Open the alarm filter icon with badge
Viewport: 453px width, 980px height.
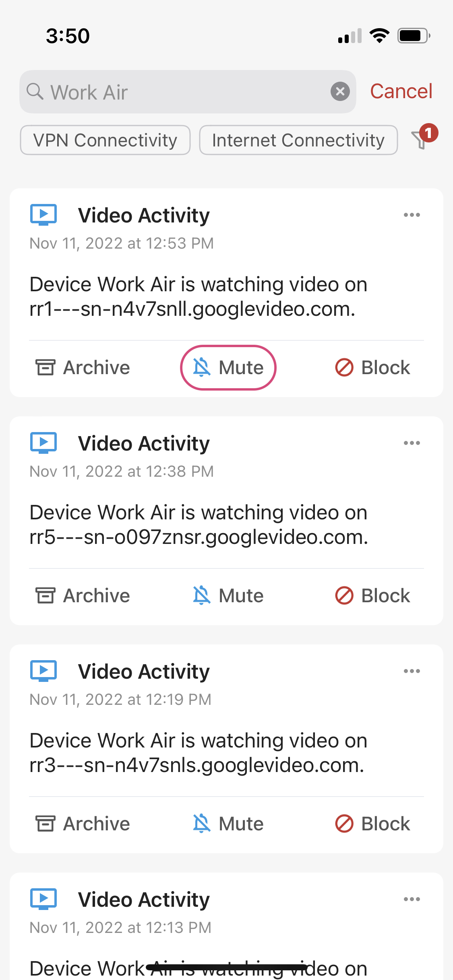tap(424, 137)
